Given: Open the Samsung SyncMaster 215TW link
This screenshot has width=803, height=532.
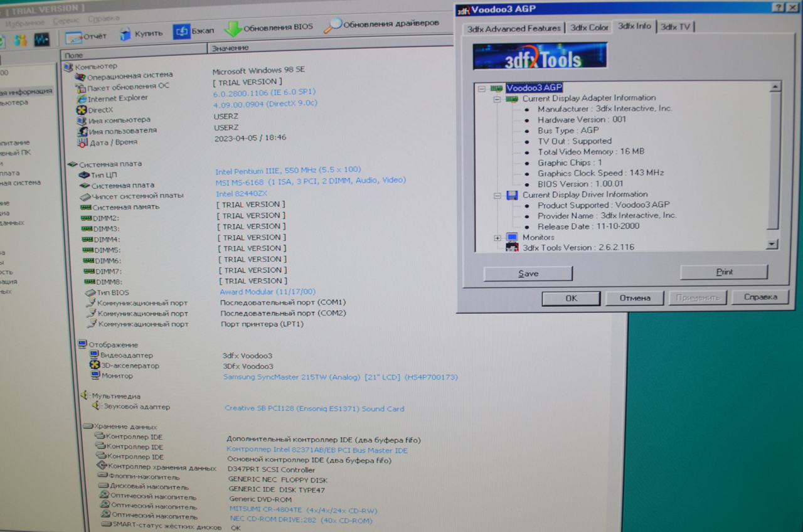Looking at the screenshot, I should pos(341,377).
